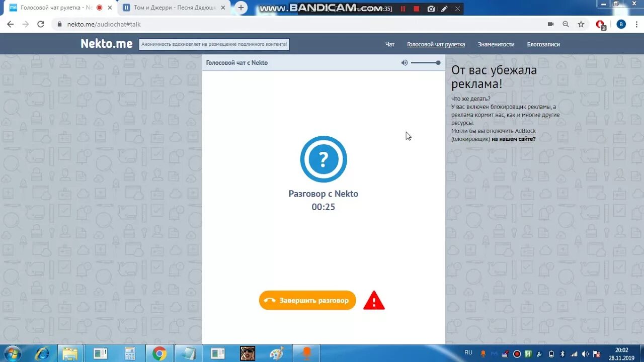This screenshot has height=362, width=644.
Task: Open the orange microphone app in taskbar
Action: click(x=306, y=353)
